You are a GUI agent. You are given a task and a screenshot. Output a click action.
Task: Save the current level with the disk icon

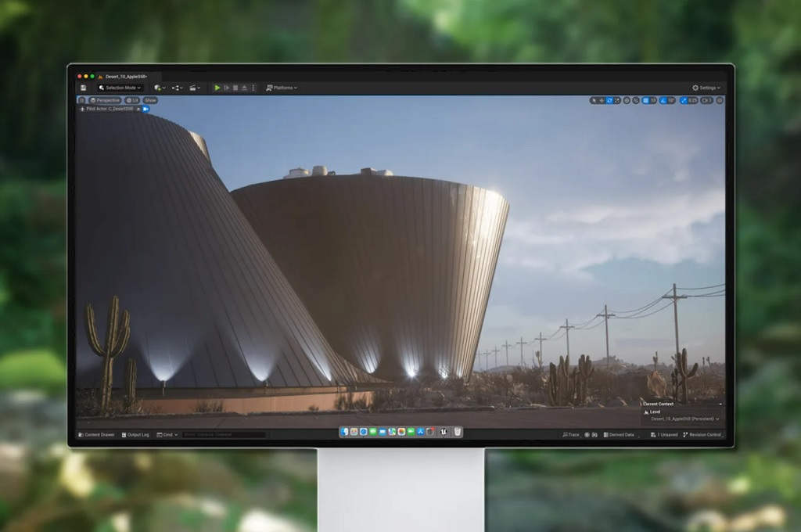pyautogui.click(x=83, y=88)
